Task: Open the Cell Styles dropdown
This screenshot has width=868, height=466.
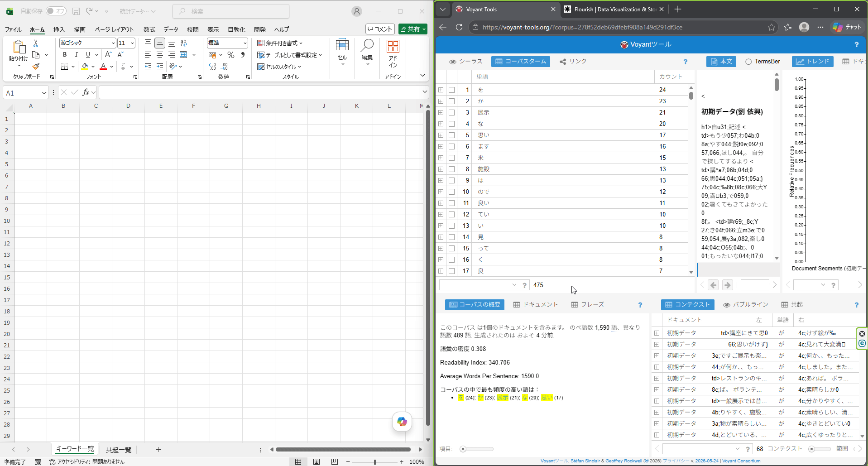Action: [279, 67]
